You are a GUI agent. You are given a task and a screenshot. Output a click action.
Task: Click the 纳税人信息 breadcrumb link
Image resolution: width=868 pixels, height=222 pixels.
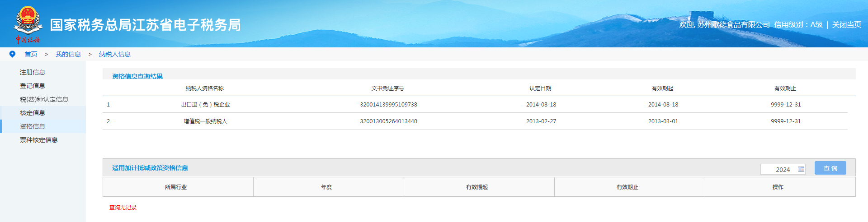point(115,54)
